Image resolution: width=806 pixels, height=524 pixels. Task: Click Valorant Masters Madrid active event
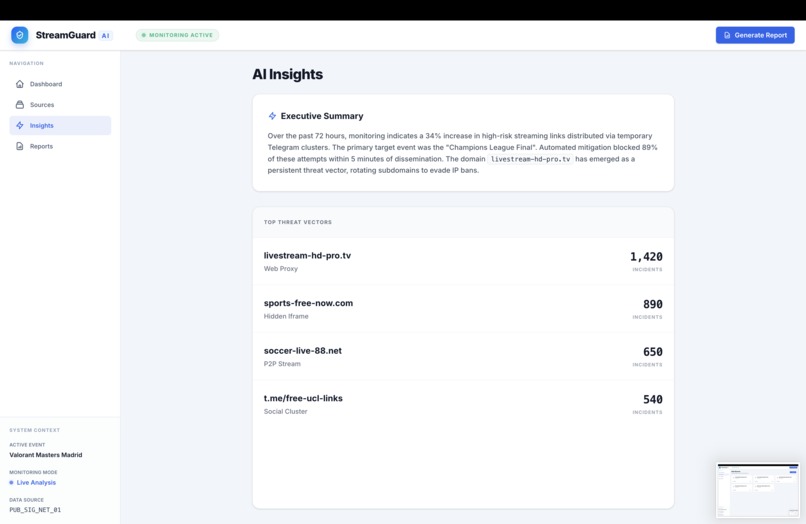(x=46, y=455)
